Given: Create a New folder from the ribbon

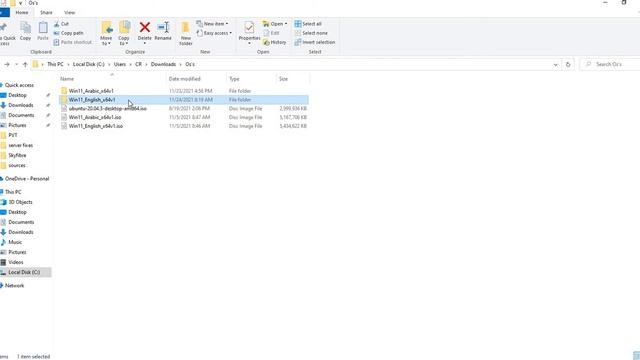Looking at the screenshot, I should (186, 33).
